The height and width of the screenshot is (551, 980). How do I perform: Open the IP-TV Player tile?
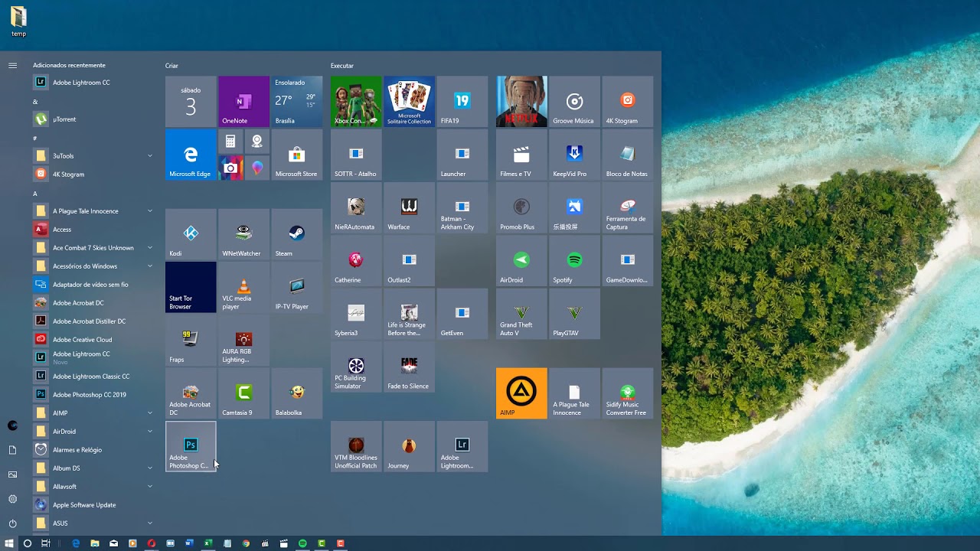296,287
